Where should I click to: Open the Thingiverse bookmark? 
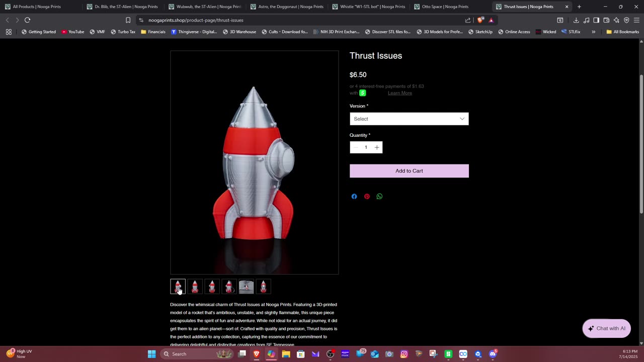pos(194,32)
